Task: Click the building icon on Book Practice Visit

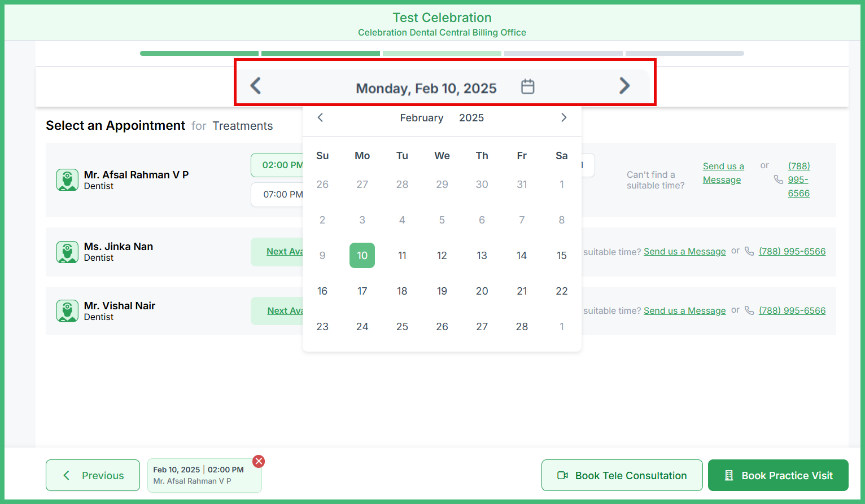Action: 729,475
